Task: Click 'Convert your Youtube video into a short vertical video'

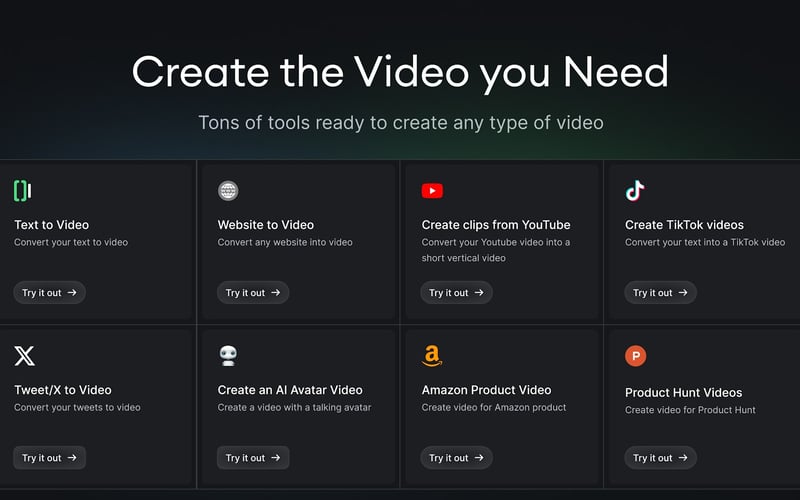Action: click(x=496, y=250)
